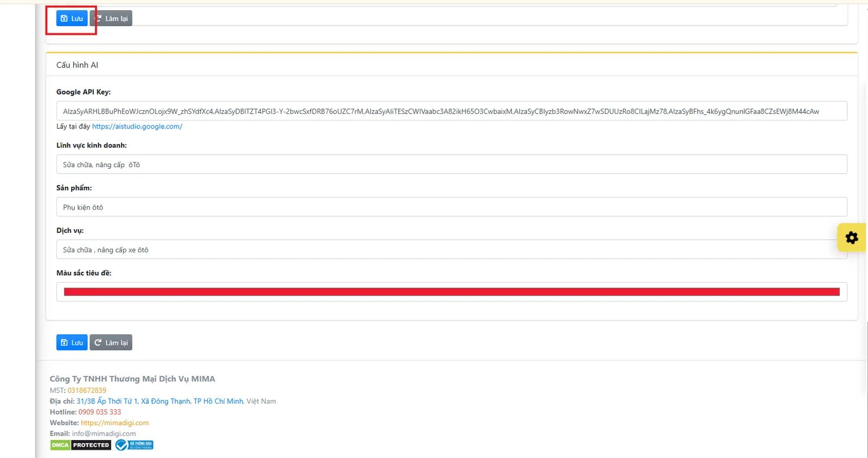Click the info@mimadigi.com email text

click(x=104, y=434)
